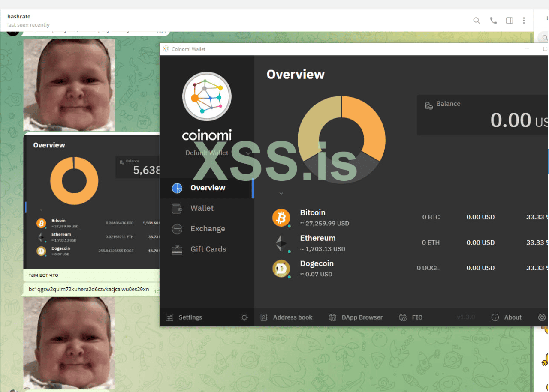Image resolution: width=549 pixels, height=392 pixels.
Task: Click the Coinomi Wallet title bar icon
Action: [x=166, y=49]
